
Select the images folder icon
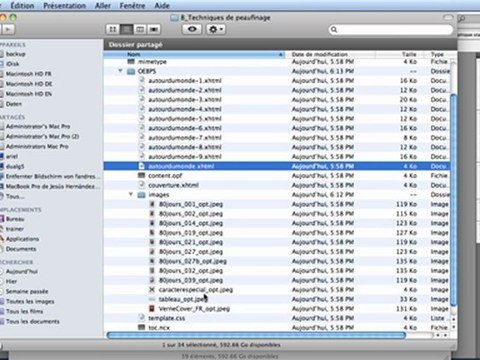click(142, 194)
